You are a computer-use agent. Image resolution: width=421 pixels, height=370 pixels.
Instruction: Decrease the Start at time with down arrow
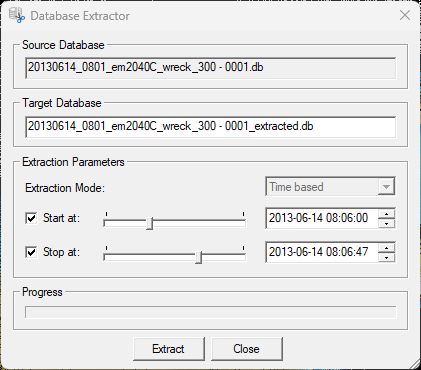[386, 223]
